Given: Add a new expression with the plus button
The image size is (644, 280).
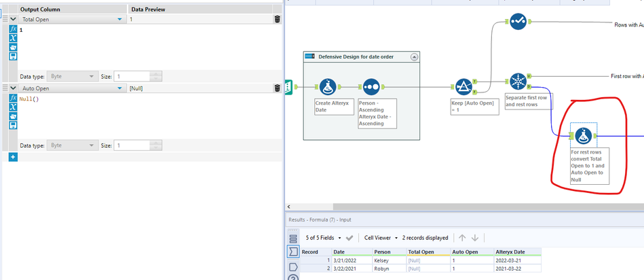Looking at the screenshot, I should point(13,157).
